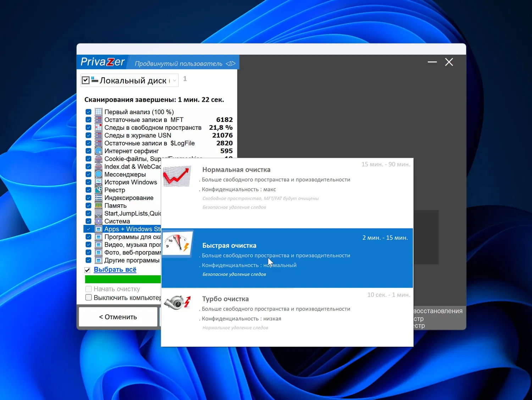Click the chat bubble icon for Мессенджеры
Viewport: 532px width, 400px height.
(x=99, y=174)
